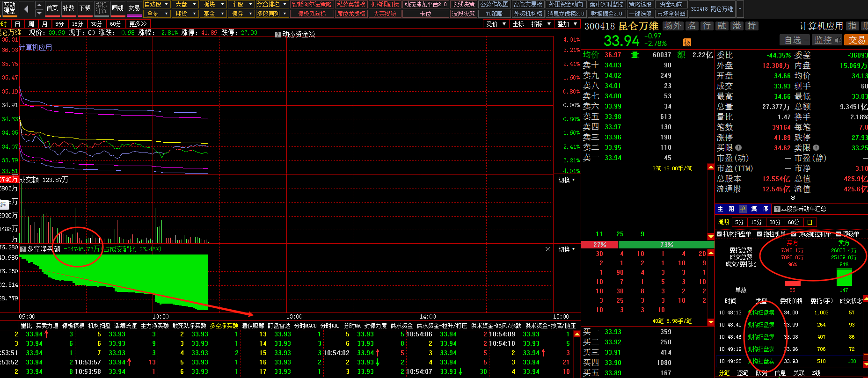
Task: Click the 名 tag icon beside 昆仑万维
Action: click(x=692, y=26)
